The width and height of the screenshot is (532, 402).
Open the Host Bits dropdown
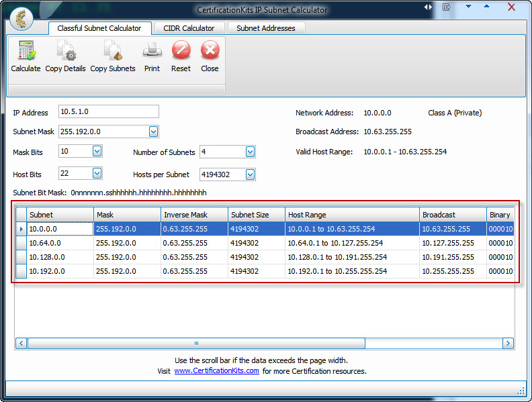97,174
